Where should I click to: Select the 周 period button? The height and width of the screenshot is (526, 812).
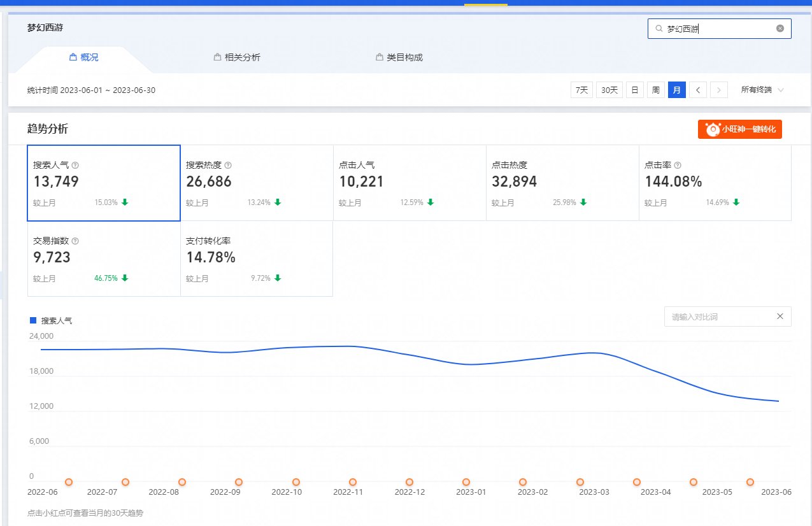[x=655, y=90]
